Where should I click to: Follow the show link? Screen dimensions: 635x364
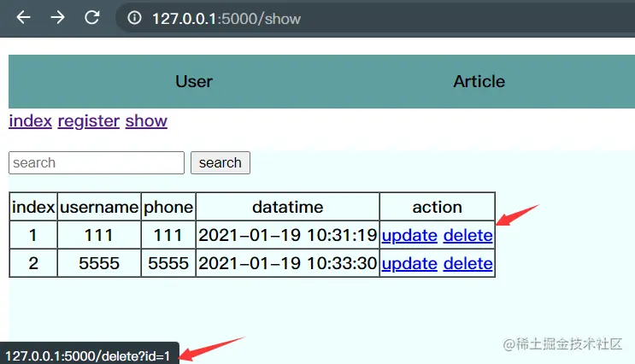pyautogui.click(x=146, y=120)
